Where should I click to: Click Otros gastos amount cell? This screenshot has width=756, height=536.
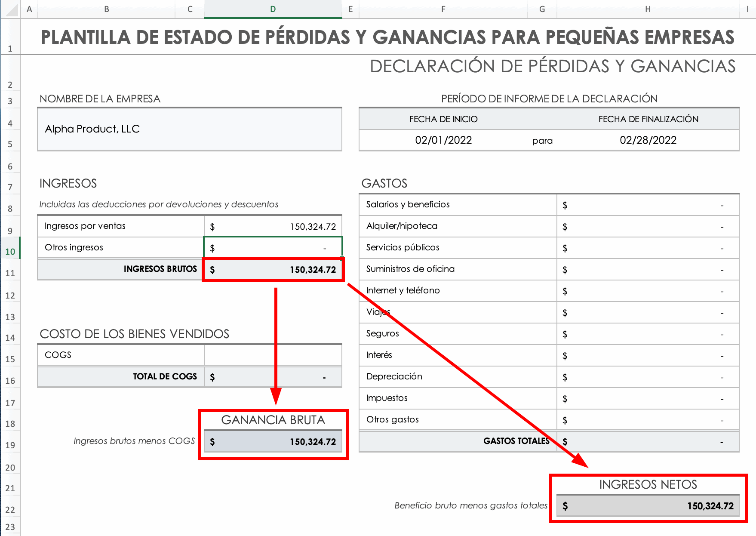[x=648, y=420]
